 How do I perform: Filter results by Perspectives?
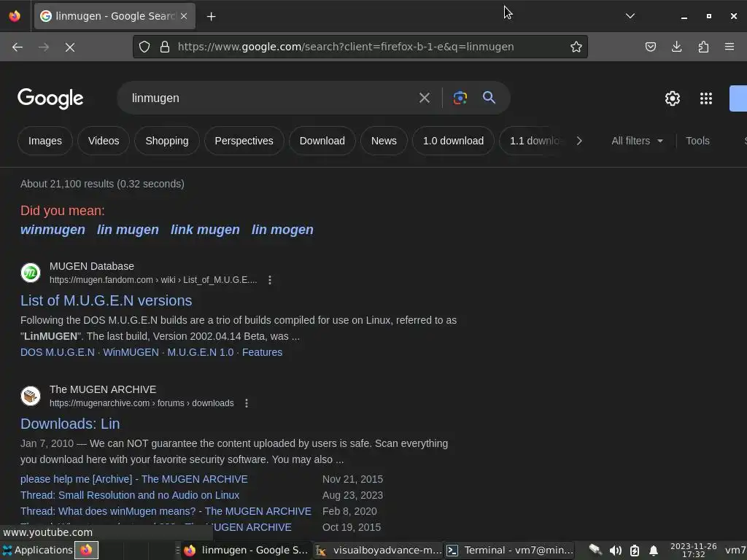(244, 141)
